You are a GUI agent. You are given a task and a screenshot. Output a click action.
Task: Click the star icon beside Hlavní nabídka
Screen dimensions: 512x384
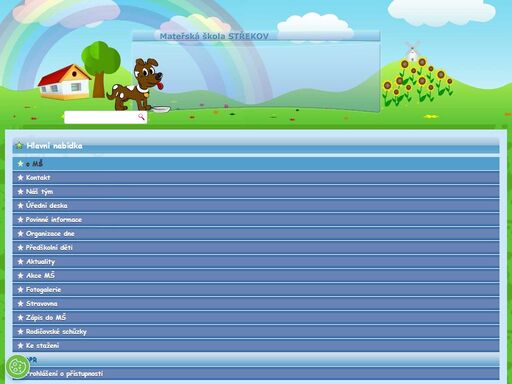[x=19, y=146]
